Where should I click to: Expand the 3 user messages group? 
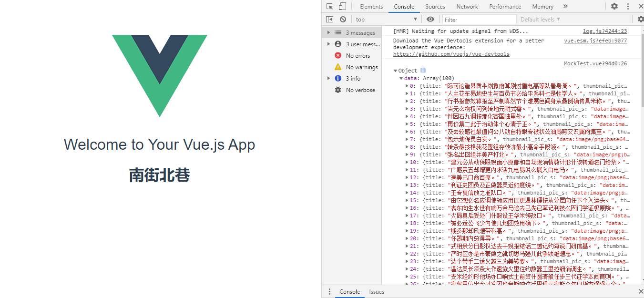pos(328,44)
